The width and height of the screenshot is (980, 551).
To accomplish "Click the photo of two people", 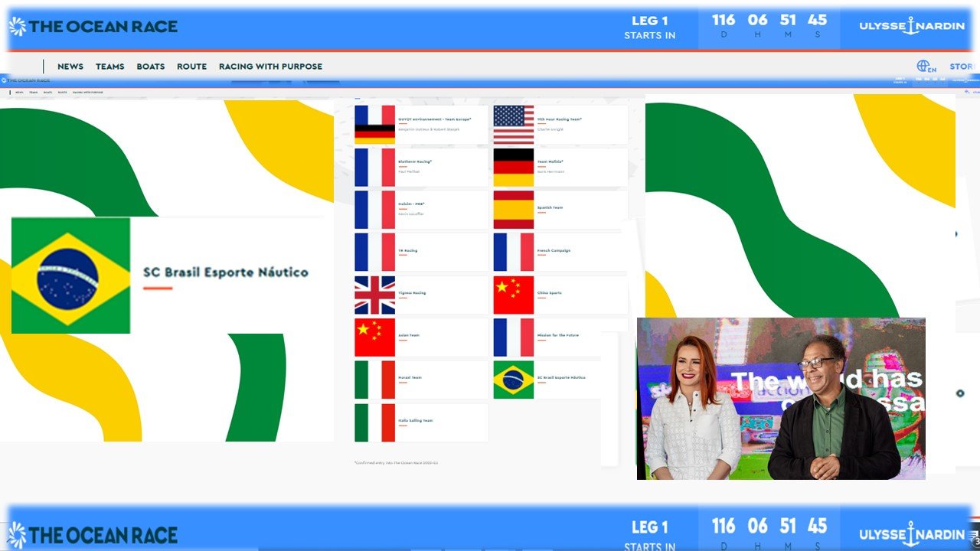I will [781, 399].
